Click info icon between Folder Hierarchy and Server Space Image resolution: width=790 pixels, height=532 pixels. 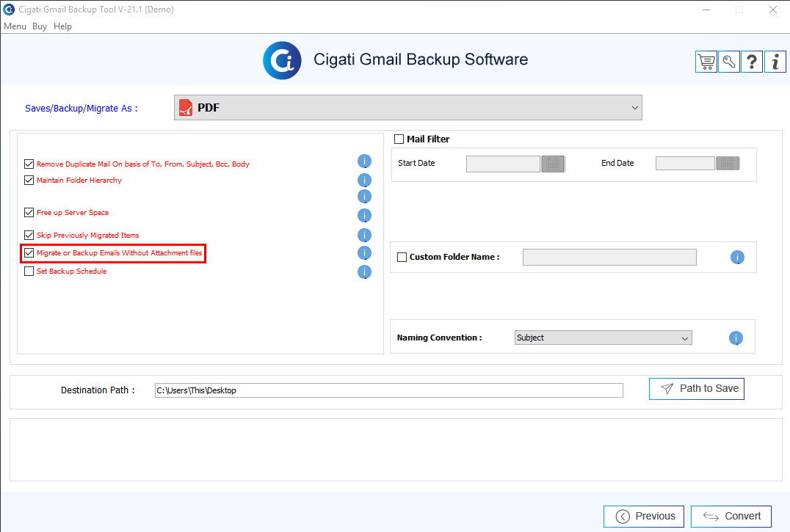[364, 197]
